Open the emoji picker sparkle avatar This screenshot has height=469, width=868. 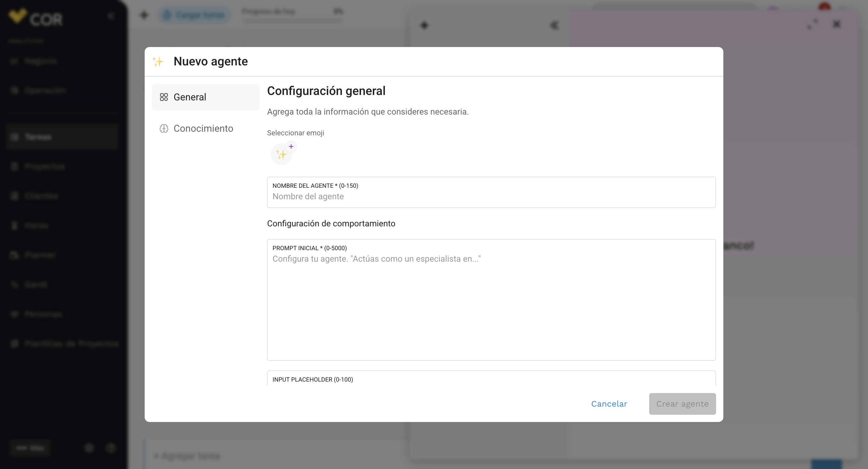281,154
